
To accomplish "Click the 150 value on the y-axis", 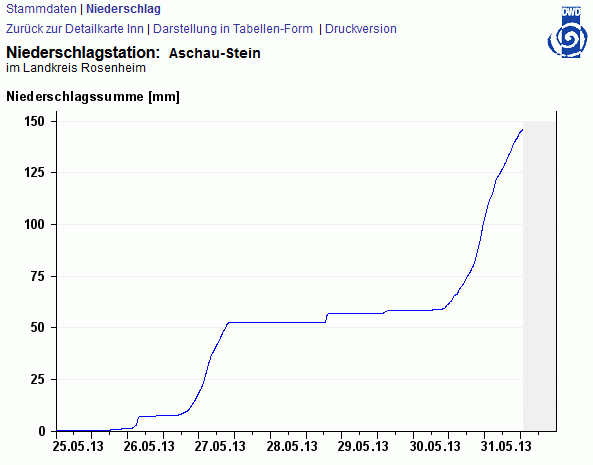I will pyautogui.click(x=34, y=121).
